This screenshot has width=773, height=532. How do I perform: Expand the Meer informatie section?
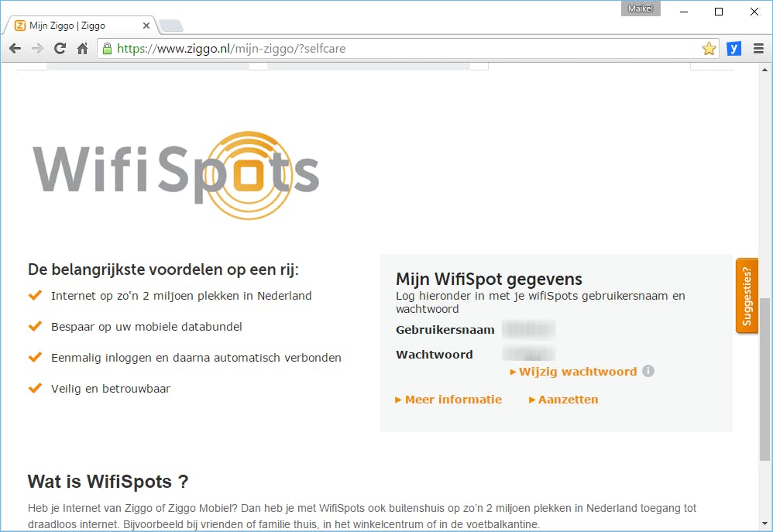(x=448, y=399)
